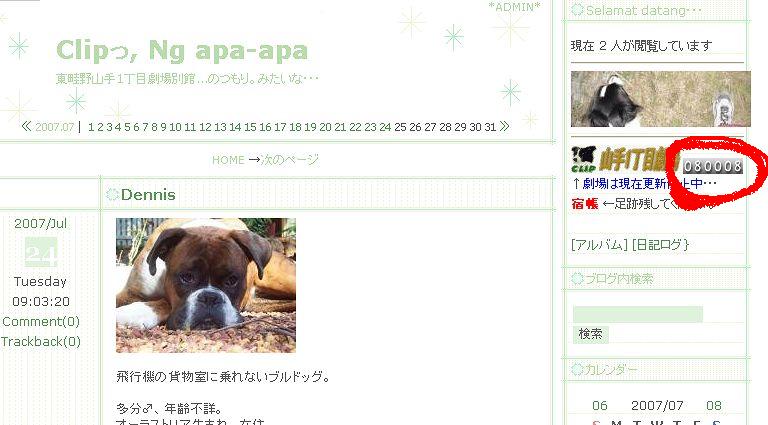This screenshot has width=768, height=425.
Task: Open the HOME link
Action: pos(228,160)
